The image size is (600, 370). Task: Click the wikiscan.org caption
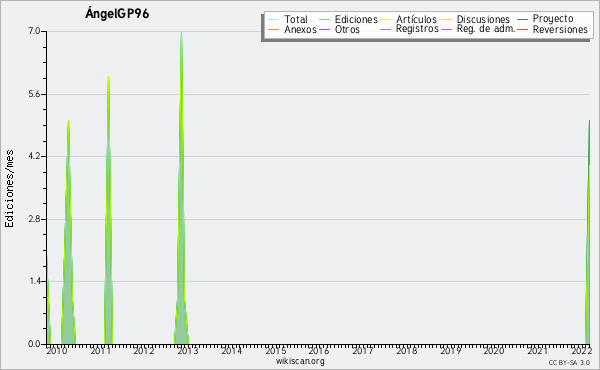pos(300,361)
